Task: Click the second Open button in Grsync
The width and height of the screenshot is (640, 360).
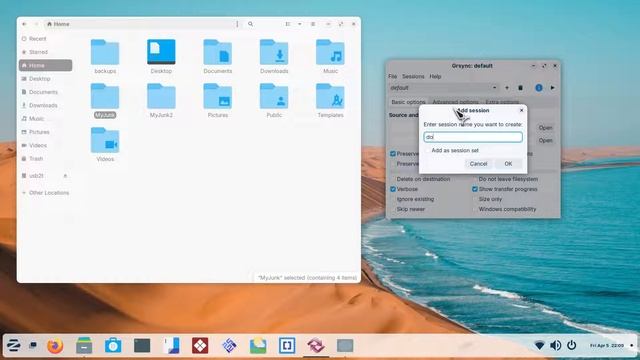Action: [545, 140]
